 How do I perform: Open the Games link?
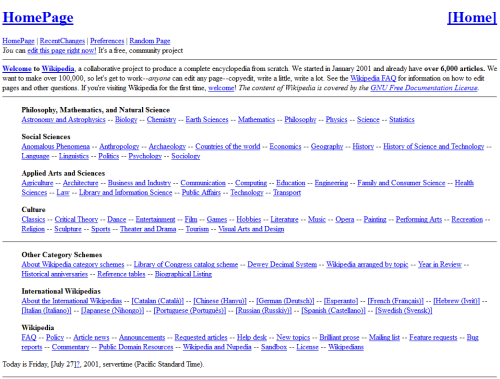pyautogui.click(x=217, y=219)
